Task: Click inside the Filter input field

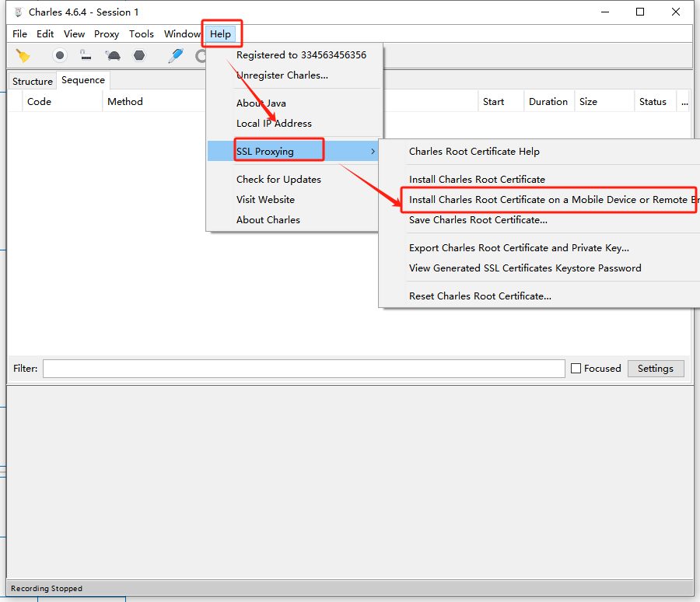Action: point(304,369)
